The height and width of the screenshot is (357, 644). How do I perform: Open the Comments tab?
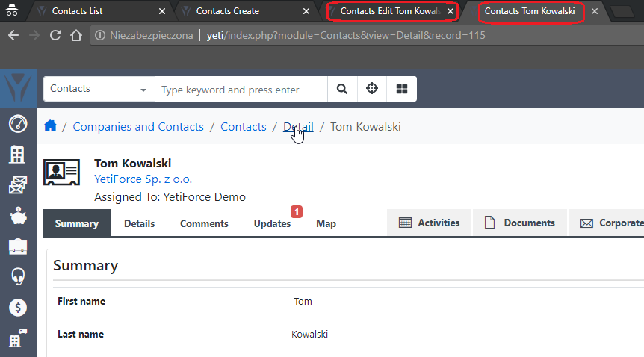[x=204, y=223]
